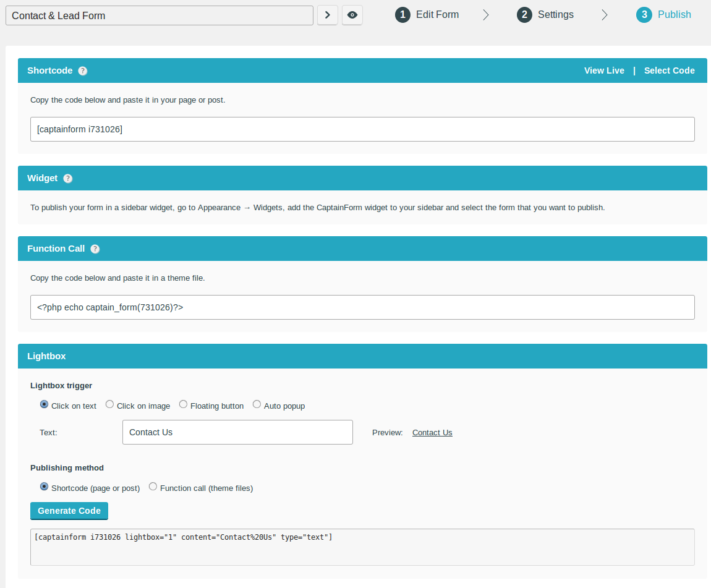Image resolution: width=711 pixels, height=588 pixels.
Task: Click the numbered circle 3 Publish icon
Action: click(644, 14)
